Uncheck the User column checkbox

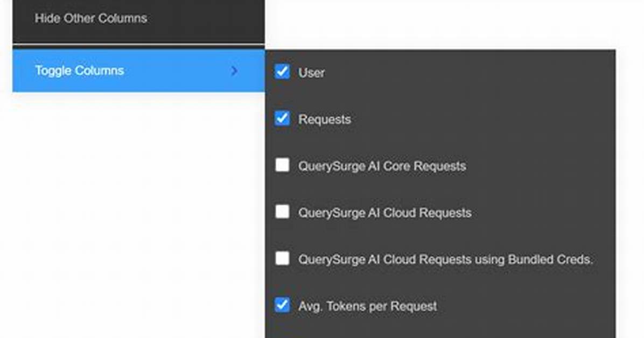click(x=282, y=72)
